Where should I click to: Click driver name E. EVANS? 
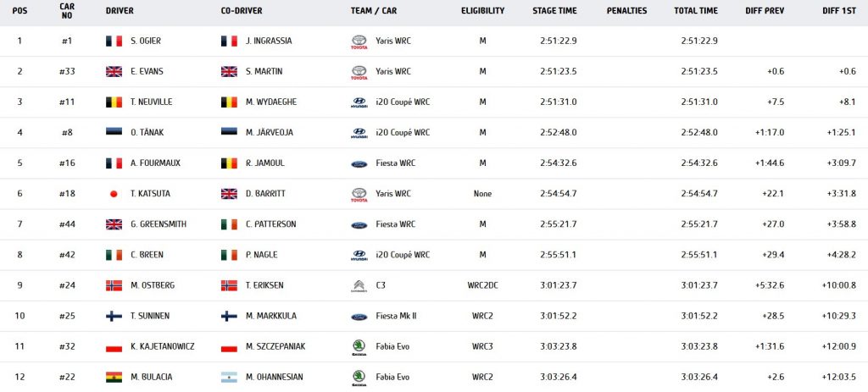tap(147, 71)
